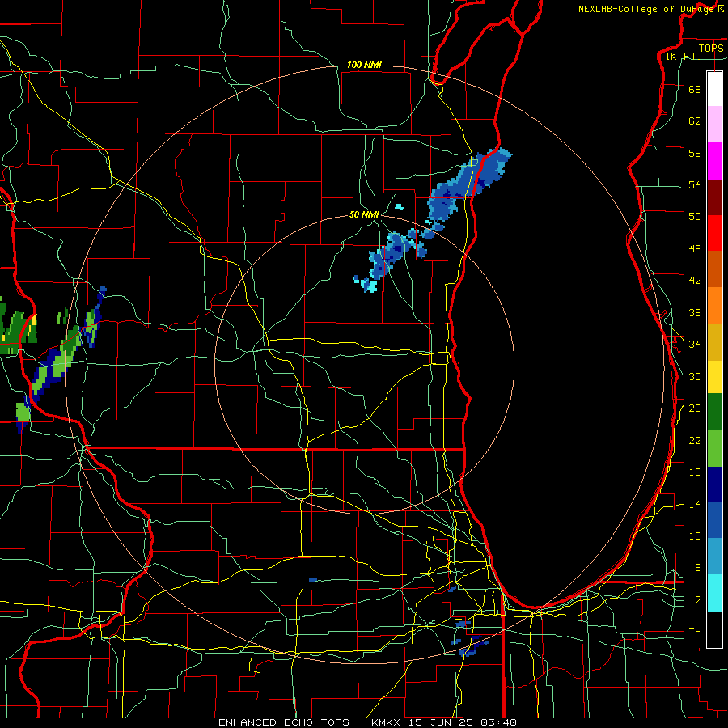728x728 pixels.
Task: Click the magenta legend swatch
Action: (x=714, y=161)
